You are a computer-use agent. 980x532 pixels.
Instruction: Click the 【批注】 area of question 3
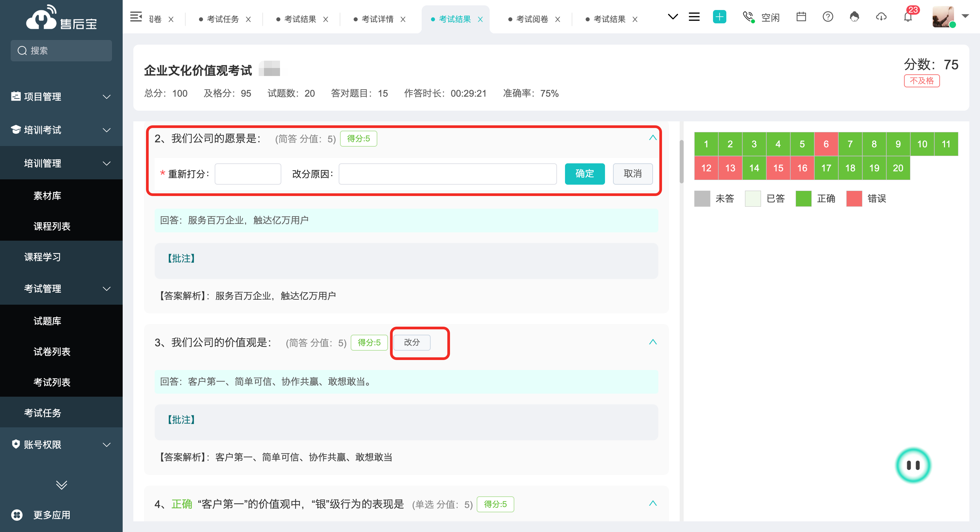pos(406,422)
